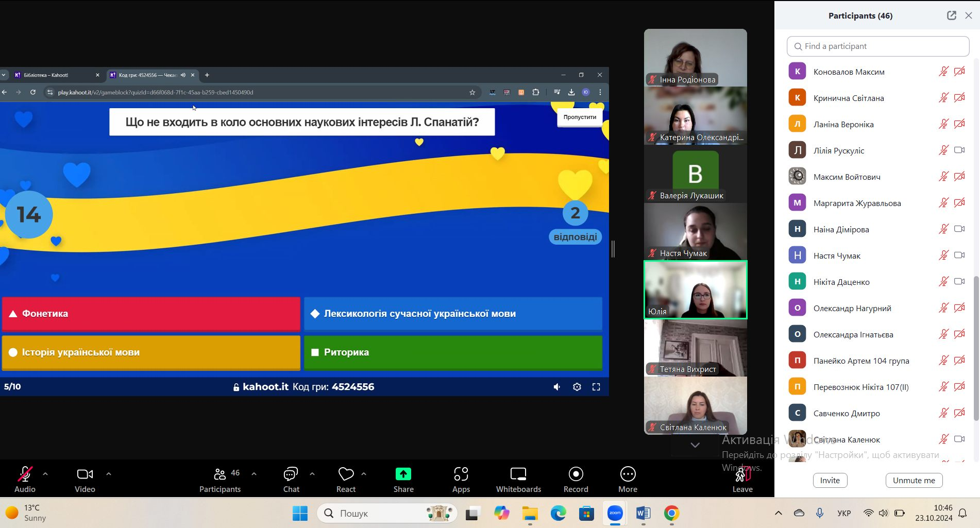Image resolution: width=980 pixels, height=528 pixels.
Task: Expand more video tiles with down chevron
Action: coord(695,445)
